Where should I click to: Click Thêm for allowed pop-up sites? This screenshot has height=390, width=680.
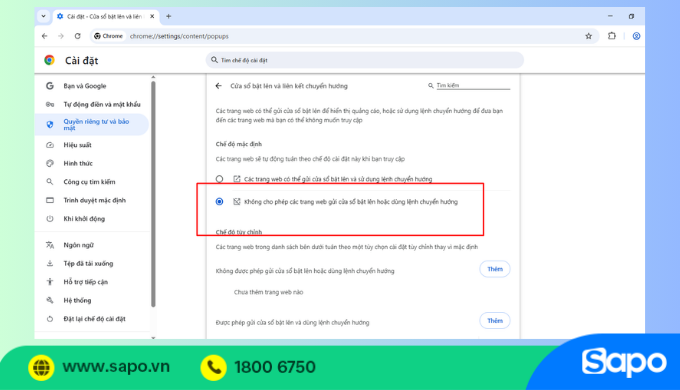point(495,321)
